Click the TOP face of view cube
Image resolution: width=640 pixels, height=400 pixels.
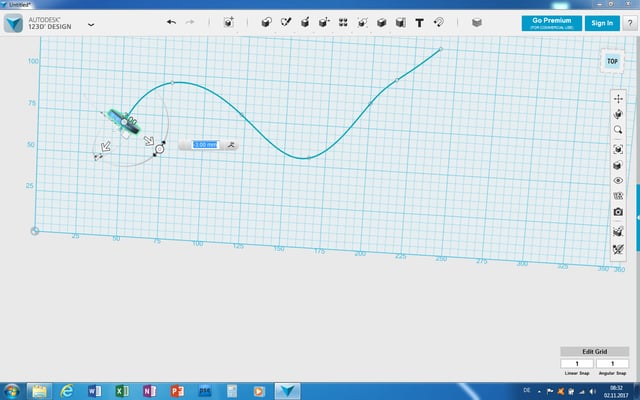pos(610,62)
